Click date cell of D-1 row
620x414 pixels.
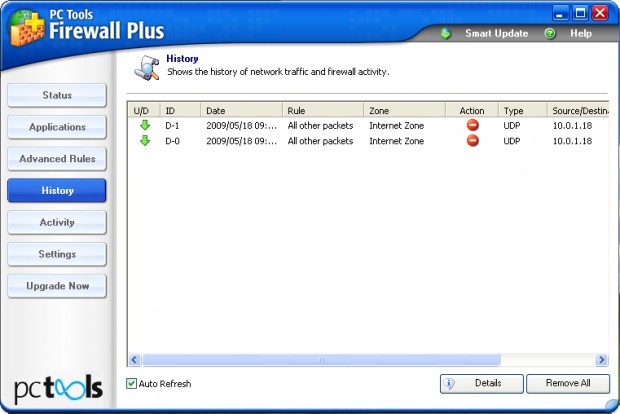point(241,126)
